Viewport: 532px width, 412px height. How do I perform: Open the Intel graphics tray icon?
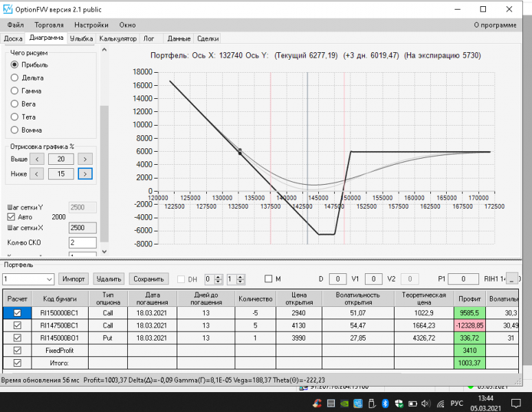click(358, 403)
